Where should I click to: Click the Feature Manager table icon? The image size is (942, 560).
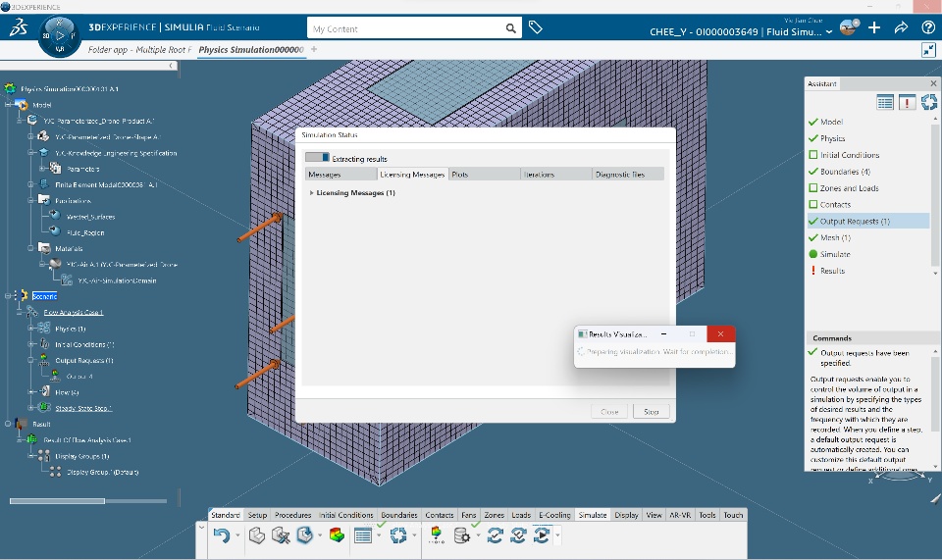[x=363, y=535]
